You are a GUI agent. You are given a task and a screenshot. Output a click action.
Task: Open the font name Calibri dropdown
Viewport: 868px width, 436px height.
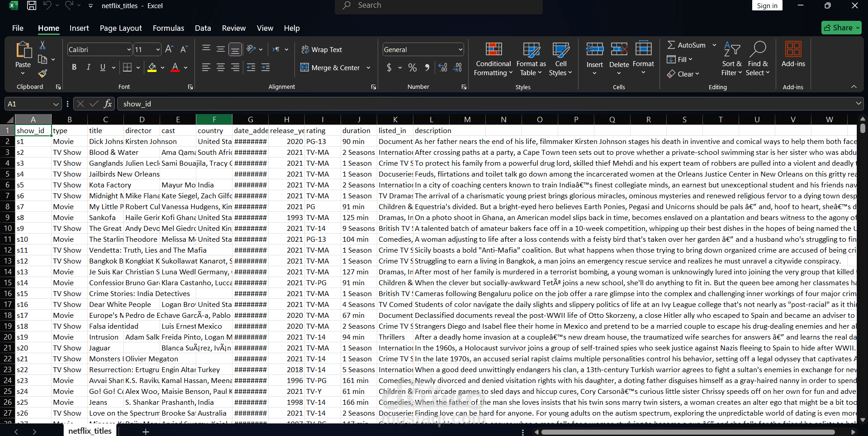tap(129, 49)
